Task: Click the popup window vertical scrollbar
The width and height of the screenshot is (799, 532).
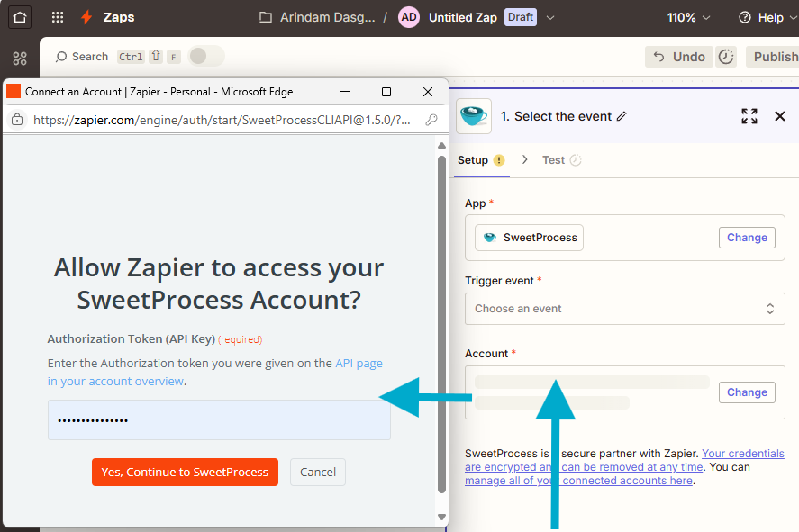Action: coord(441,324)
